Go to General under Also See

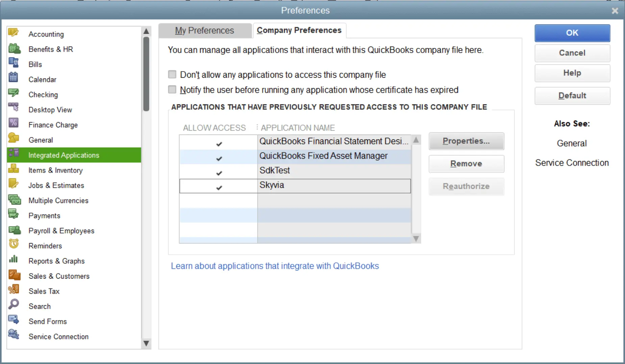pyautogui.click(x=572, y=143)
